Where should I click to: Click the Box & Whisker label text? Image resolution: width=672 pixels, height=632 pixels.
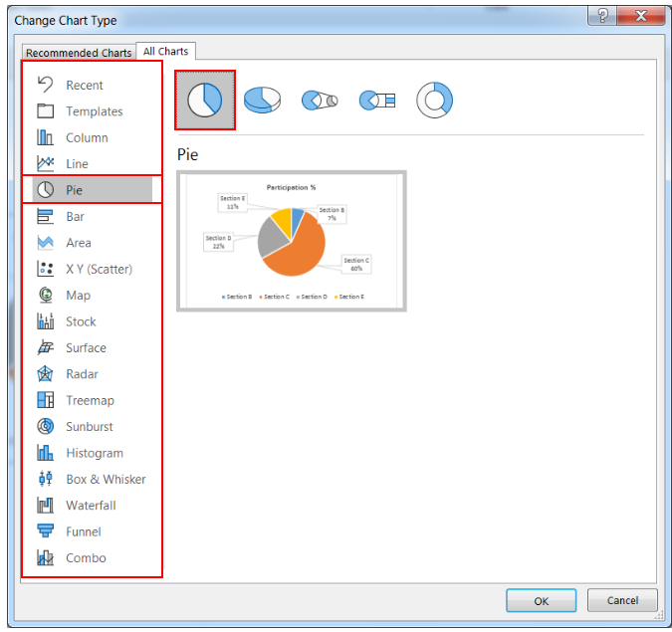click(106, 479)
